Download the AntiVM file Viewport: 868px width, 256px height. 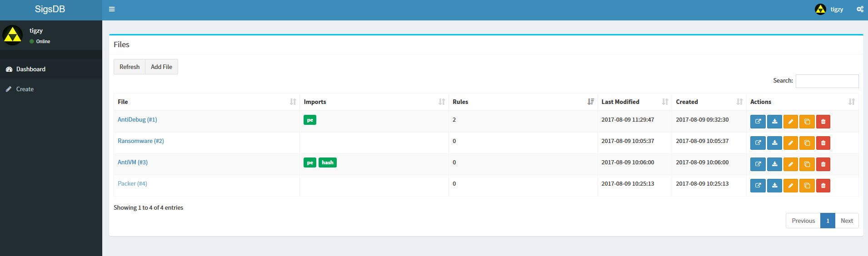pyautogui.click(x=774, y=164)
